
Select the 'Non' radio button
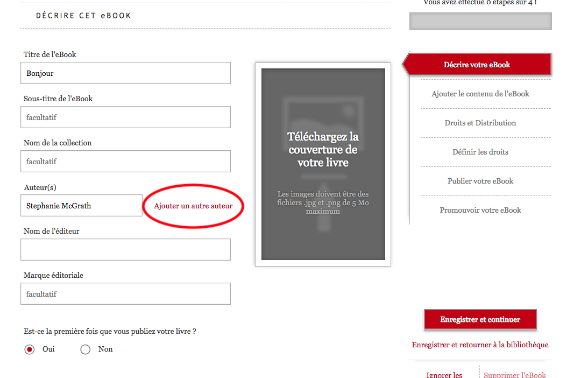85,349
